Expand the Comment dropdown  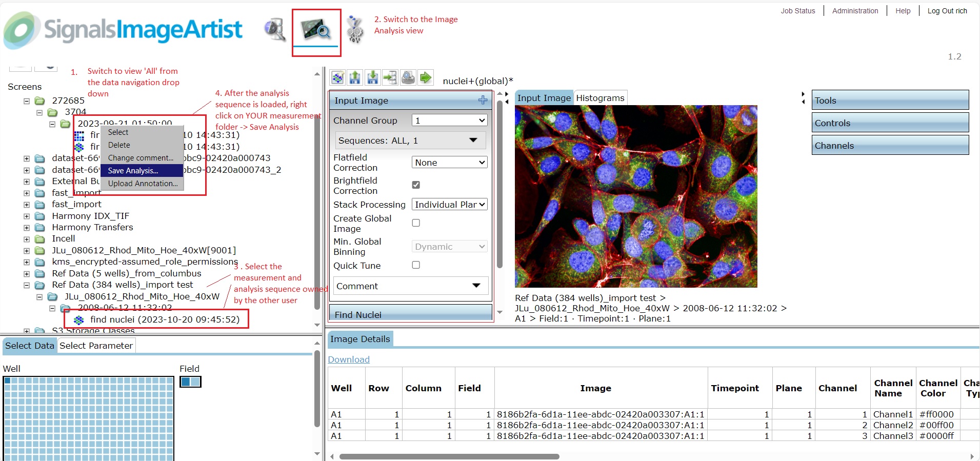pos(410,286)
